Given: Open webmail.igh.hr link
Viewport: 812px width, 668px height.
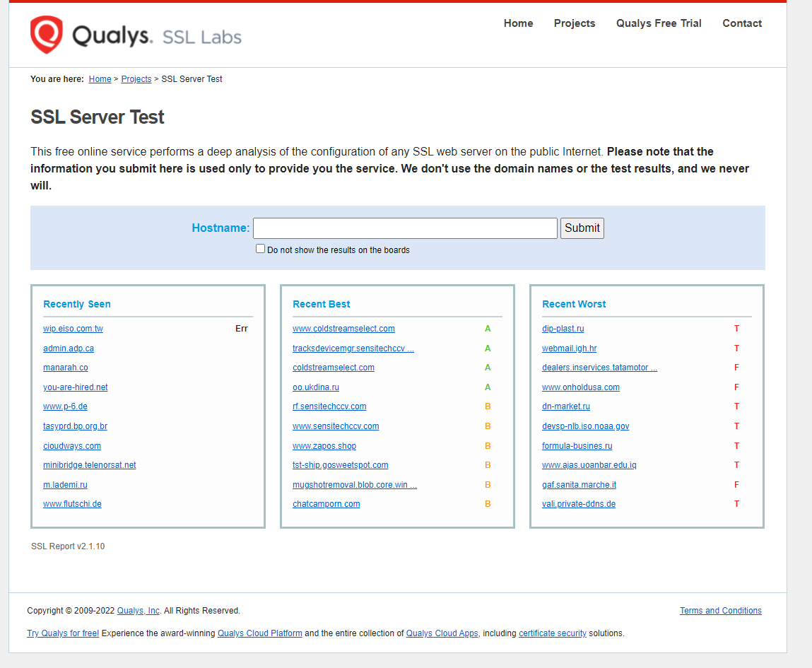Looking at the screenshot, I should 569,348.
